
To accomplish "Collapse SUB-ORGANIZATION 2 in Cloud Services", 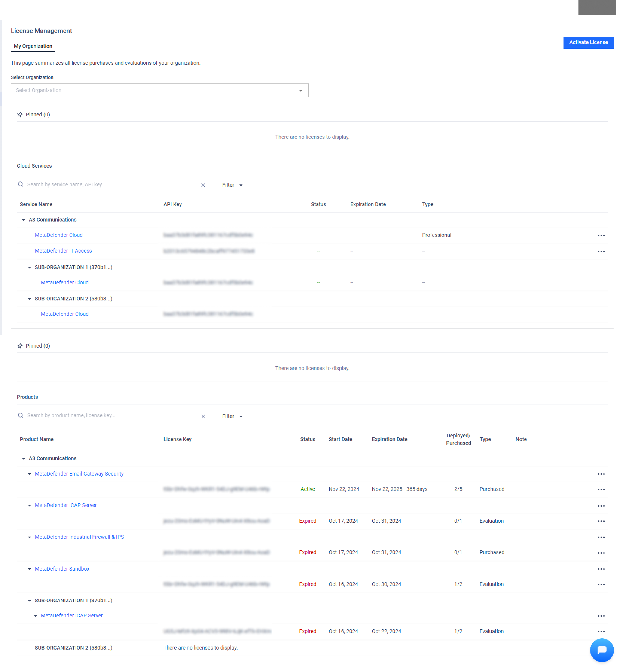I will (30, 299).
